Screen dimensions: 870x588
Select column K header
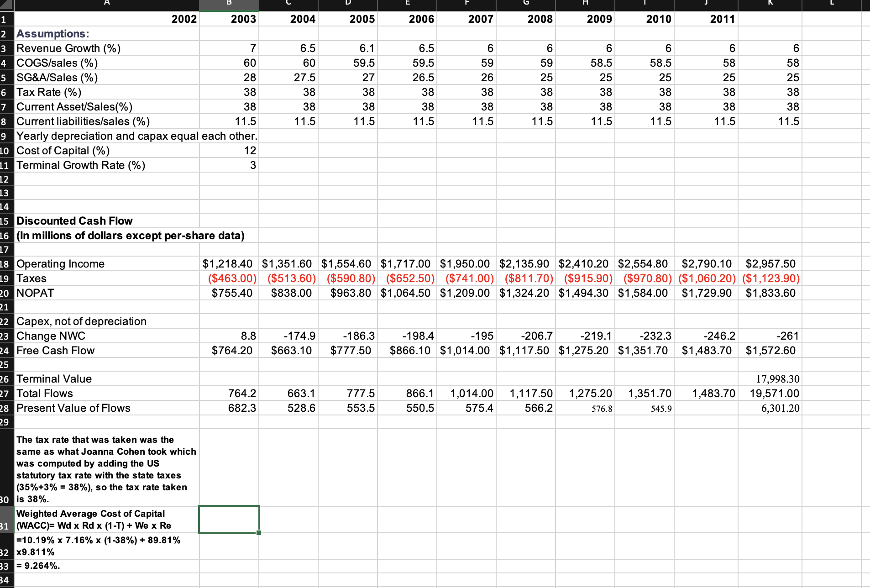tap(770, 5)
